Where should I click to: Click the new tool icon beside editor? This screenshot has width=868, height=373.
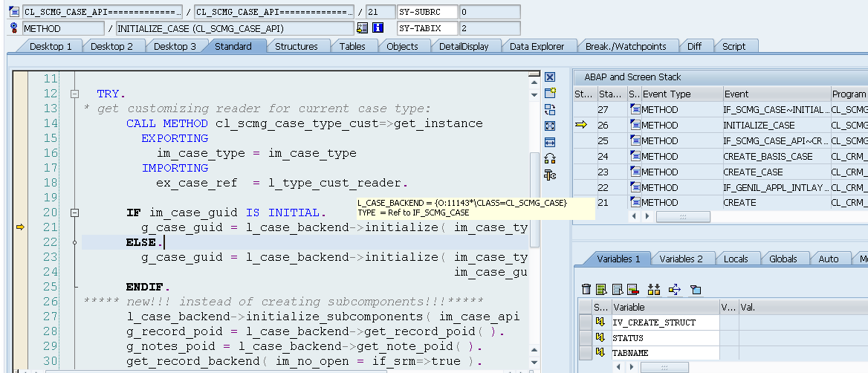click(x=550, y=94)
